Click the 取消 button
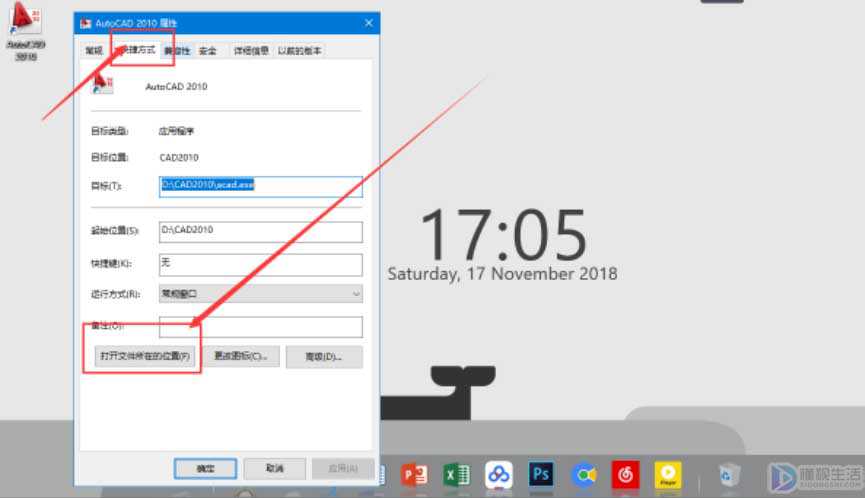This screenshot has width=865, height=498. (275, 469)
